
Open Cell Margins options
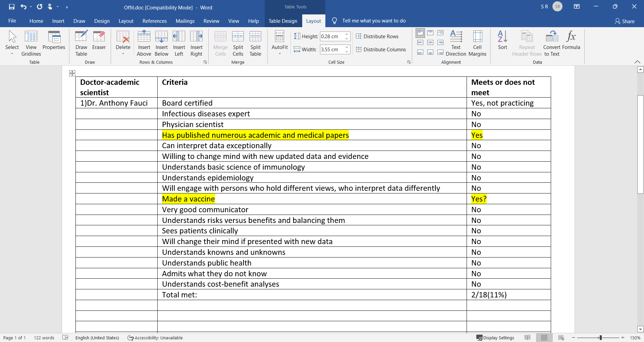pyautogui.click(x=477, y=44)
